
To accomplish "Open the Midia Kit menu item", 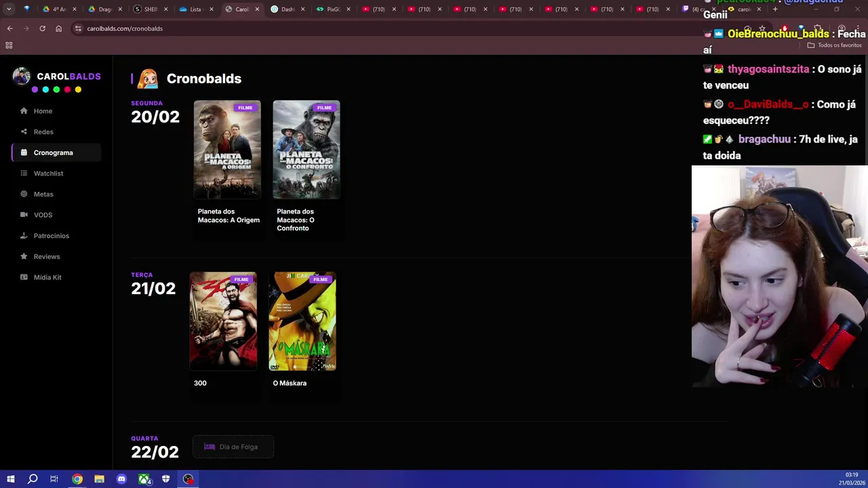I will (56, 277).
